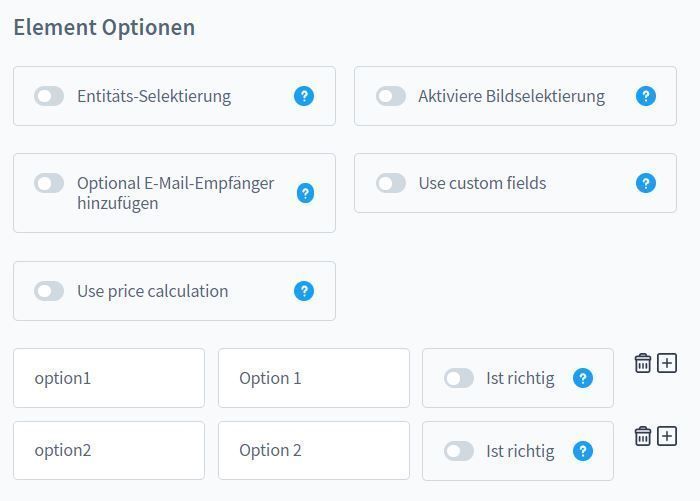Enable the Entitäts-Selektierung switch
700x501 pixels.
[x=49, y=96]
